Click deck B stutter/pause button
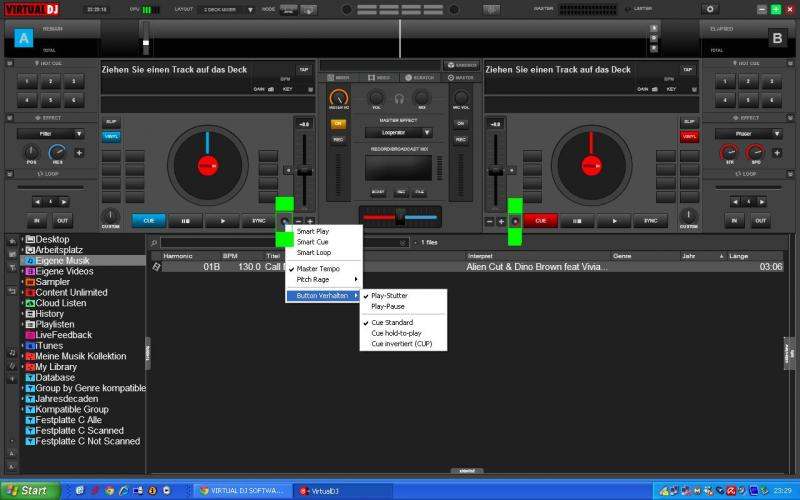800x500 pixels. coord(577,221)
